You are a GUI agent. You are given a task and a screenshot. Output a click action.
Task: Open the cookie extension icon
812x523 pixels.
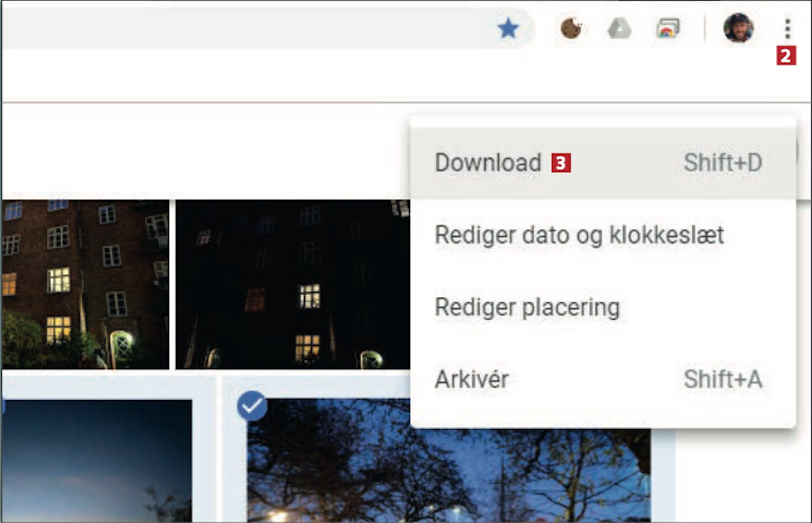point(571,28)
